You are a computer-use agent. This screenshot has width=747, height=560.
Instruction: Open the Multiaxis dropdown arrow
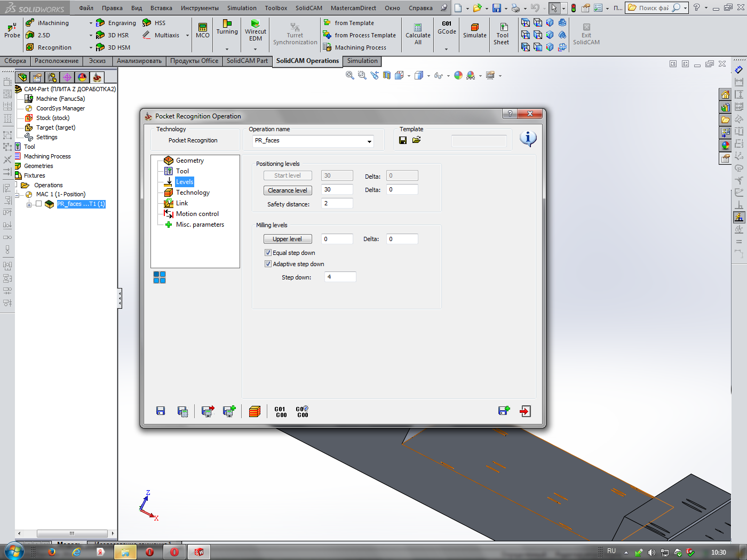coord(187,36)
